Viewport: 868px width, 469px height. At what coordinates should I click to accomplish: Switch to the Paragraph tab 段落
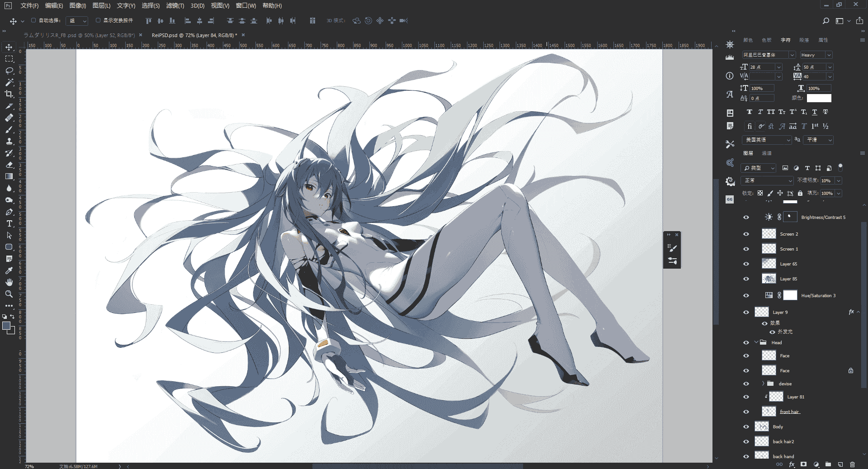(x=804, y=40)
